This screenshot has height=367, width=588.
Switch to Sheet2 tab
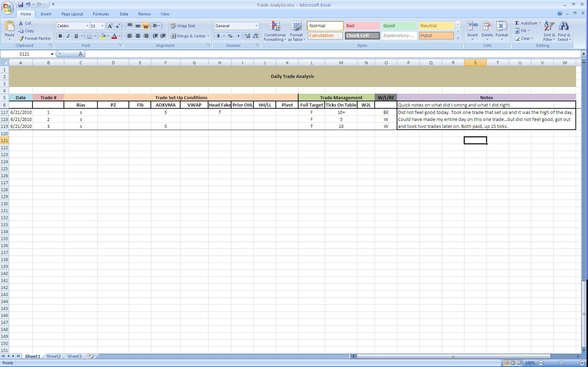click(53, 357)
